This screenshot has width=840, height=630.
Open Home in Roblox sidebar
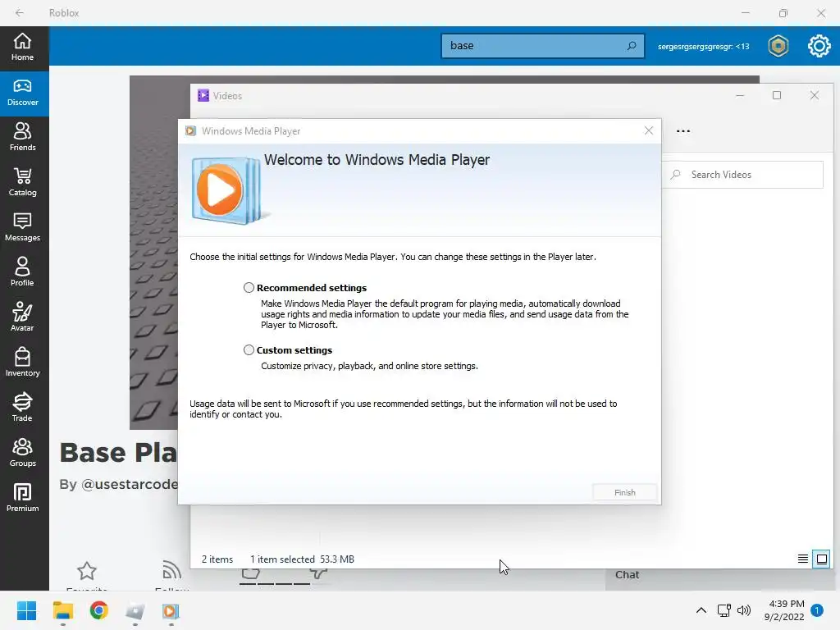(22, 47)
